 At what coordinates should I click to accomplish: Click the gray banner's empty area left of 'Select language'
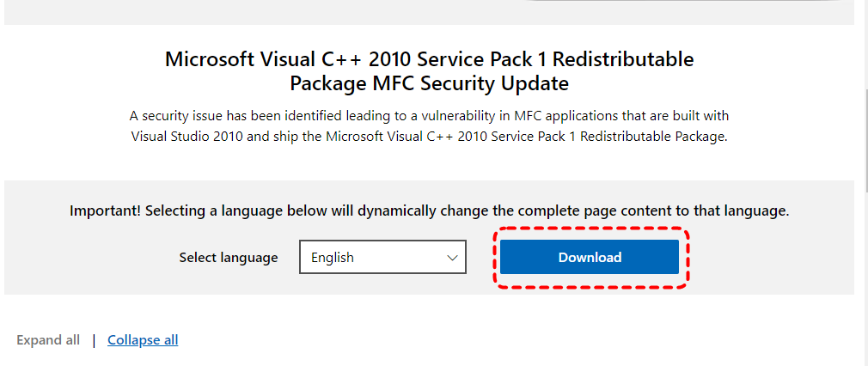[86, 258]
